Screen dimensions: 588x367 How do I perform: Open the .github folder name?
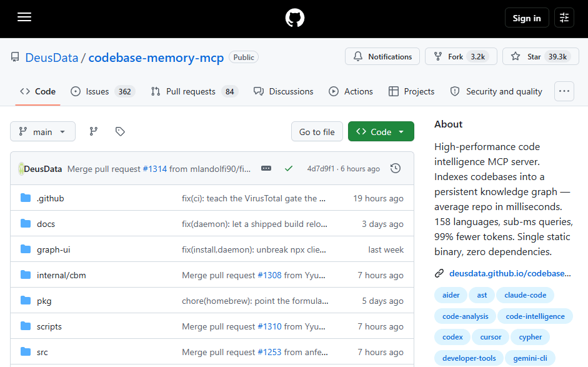coord(50,199)
